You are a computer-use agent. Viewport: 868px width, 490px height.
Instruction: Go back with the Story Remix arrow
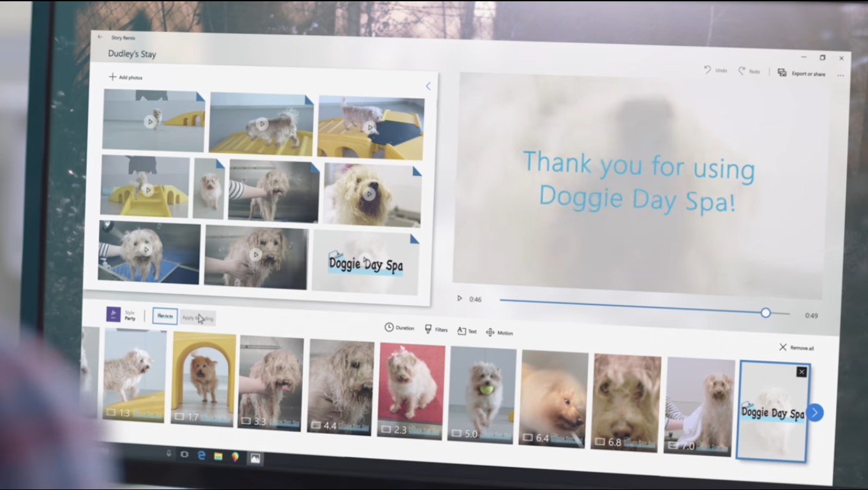coord(100,37)
